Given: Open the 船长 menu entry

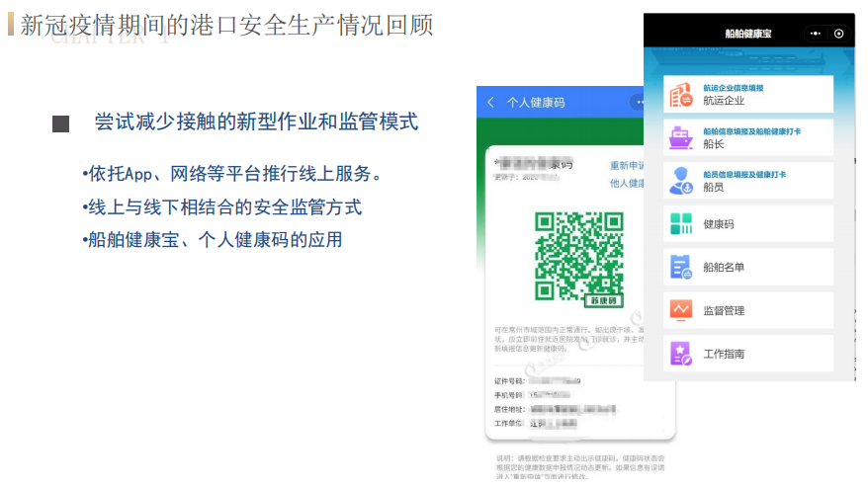Looking at the screenshot, I should (x=748, y=137).
